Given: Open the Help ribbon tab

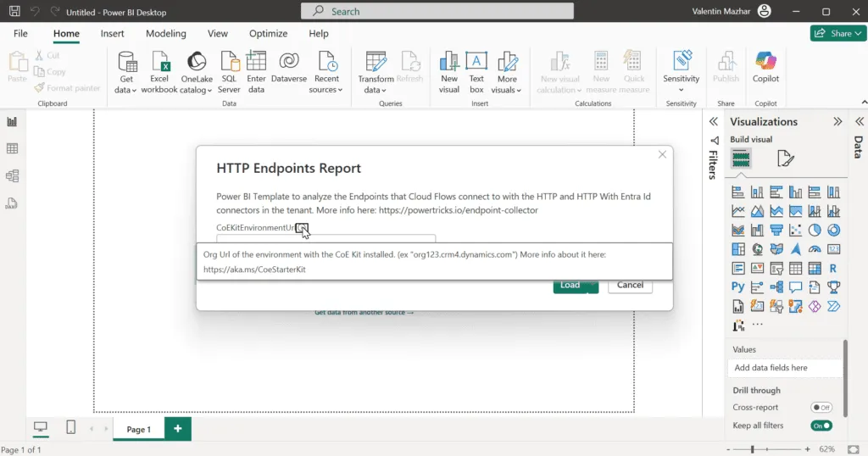Looking at the screenshot, I should point(319,33).
